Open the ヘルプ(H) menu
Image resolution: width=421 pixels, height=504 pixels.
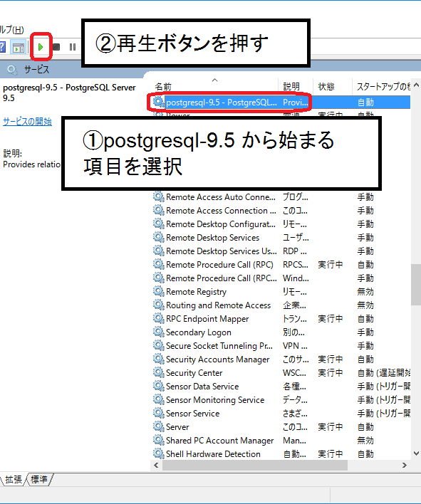point(12,30)
